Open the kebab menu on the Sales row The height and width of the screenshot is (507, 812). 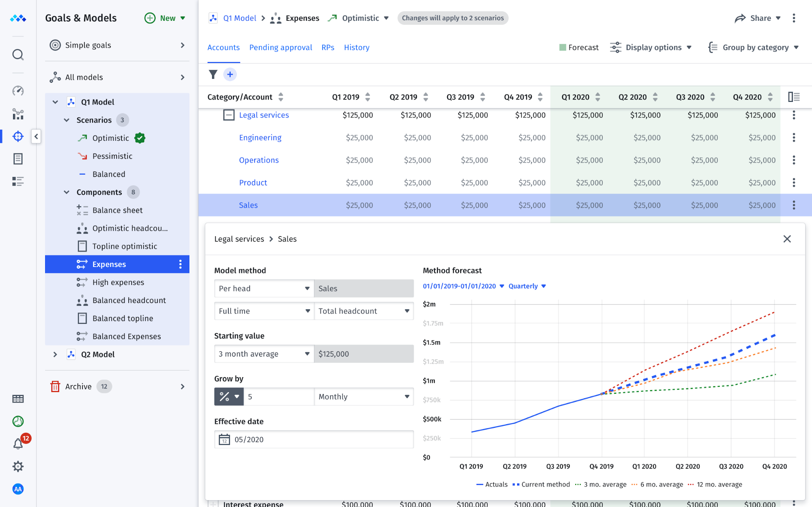point(793,205)
